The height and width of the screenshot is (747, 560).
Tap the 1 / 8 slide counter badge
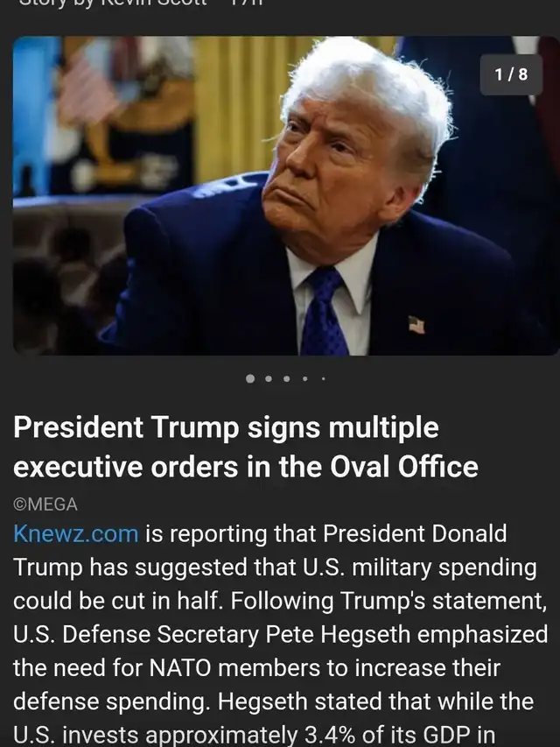tap(511, 74)
